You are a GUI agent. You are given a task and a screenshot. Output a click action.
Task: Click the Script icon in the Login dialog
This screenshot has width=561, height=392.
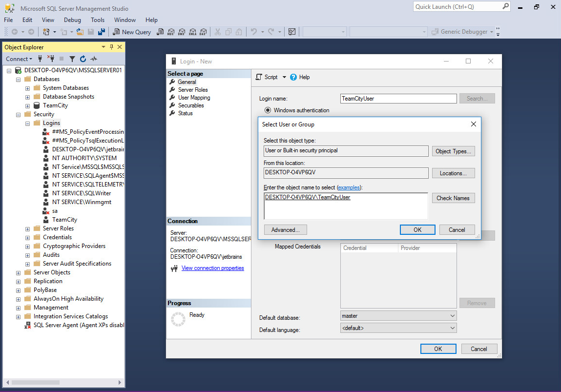point(260,77)
